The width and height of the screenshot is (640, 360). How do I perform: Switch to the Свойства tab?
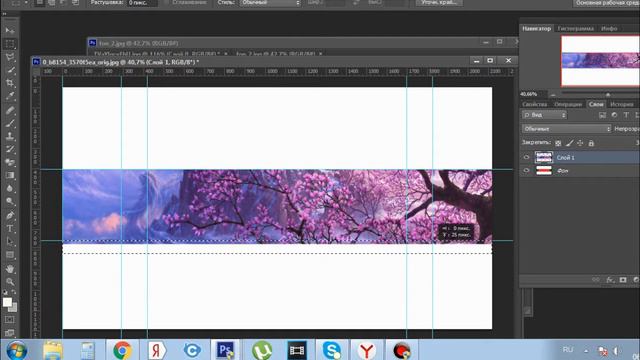pyautogui.click(x=534, y=104)
